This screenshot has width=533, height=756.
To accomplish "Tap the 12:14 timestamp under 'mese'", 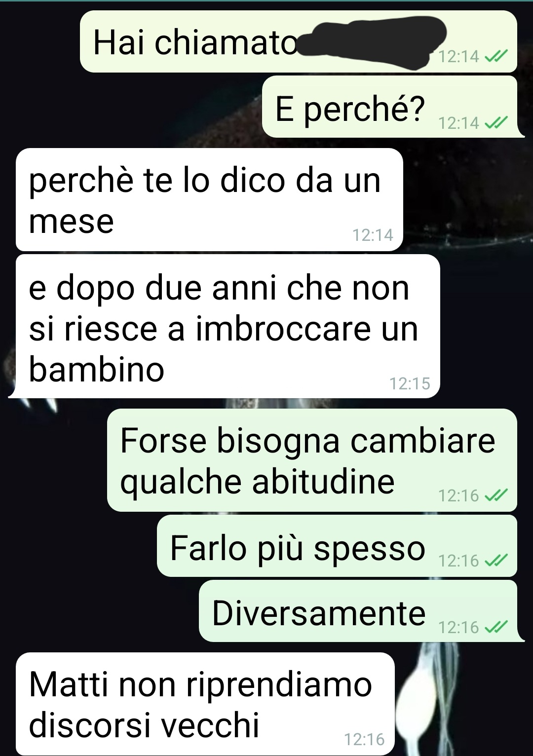I will (373, 235).
